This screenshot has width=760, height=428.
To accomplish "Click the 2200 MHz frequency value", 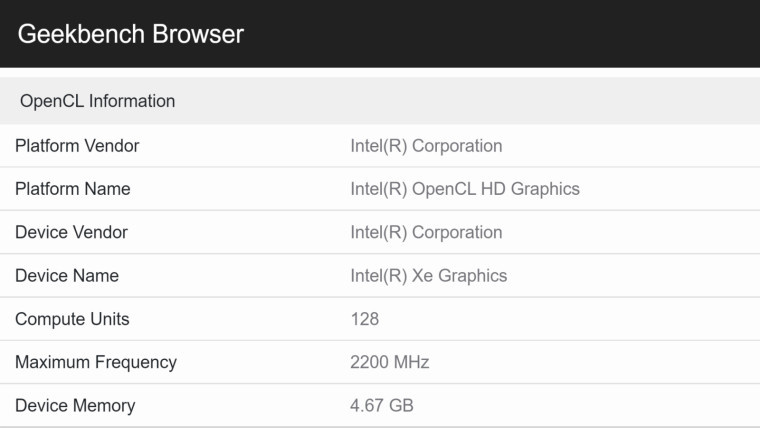I will 390,362.
